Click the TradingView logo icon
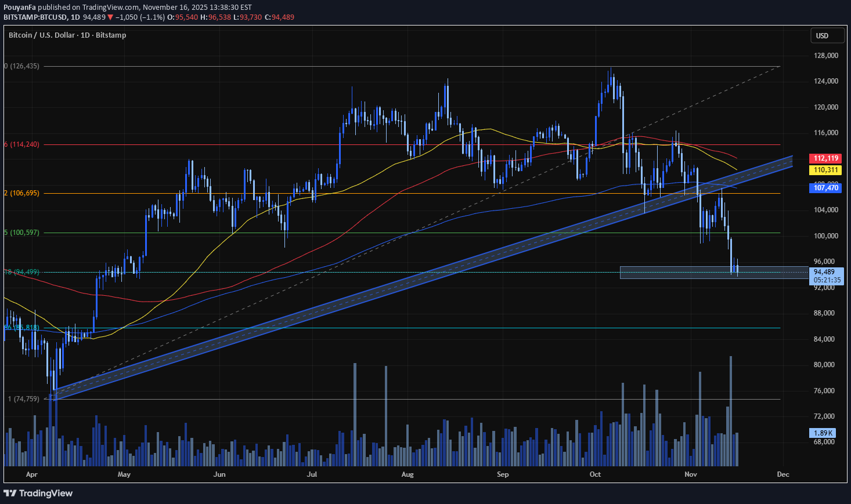This screenshot has width=851, height=504. coord(10,494)
